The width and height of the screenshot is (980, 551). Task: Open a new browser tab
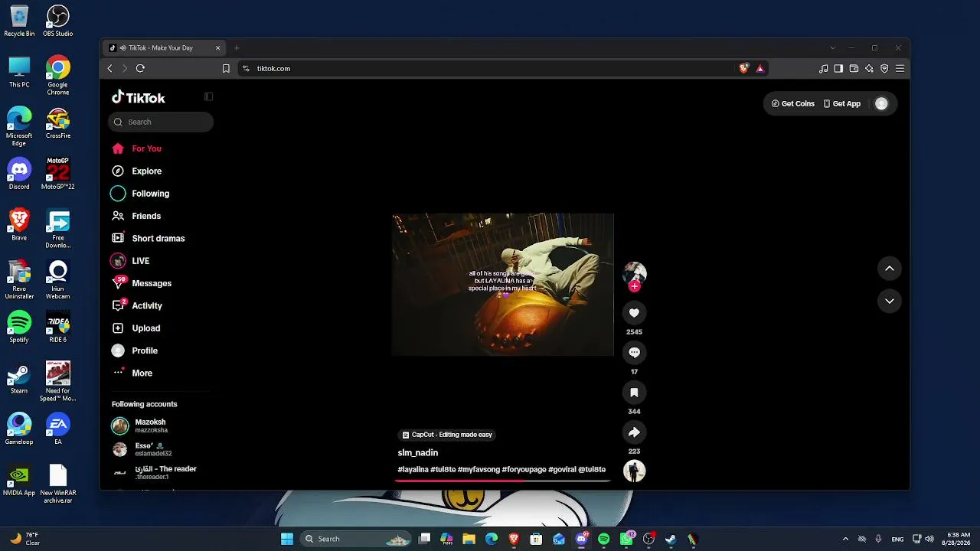(237, 48)
